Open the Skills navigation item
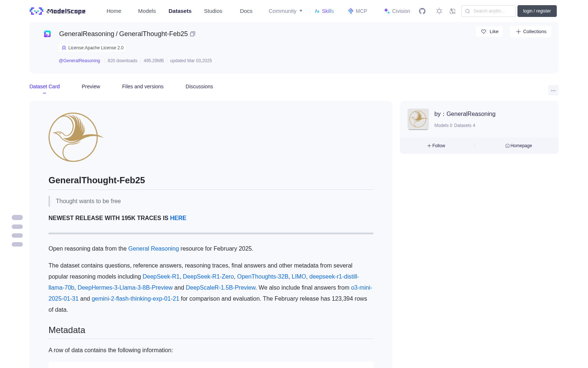The image size is (588, 368). (324, 11)
